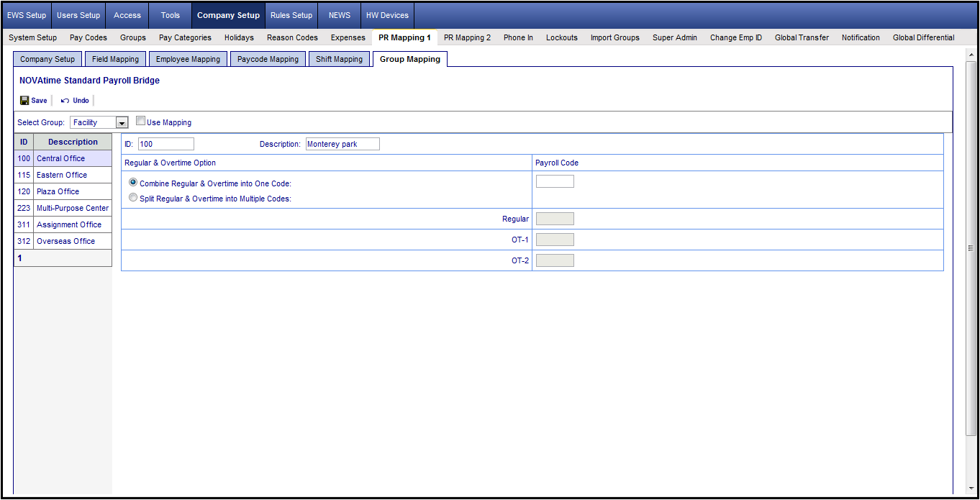Select the Eastern Office row

tap(63, 175)
